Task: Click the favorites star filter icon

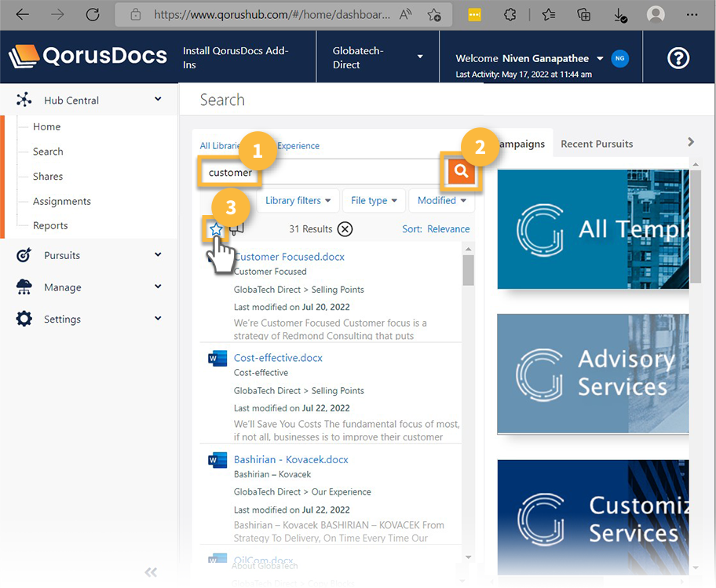Action: point(216,228)
